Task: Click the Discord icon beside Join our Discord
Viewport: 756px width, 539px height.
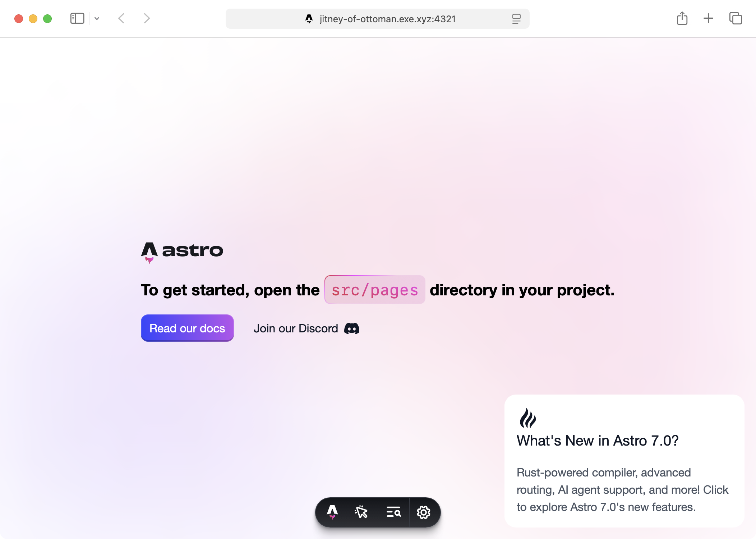Action: pyautogui.click(x=352, y=328)
